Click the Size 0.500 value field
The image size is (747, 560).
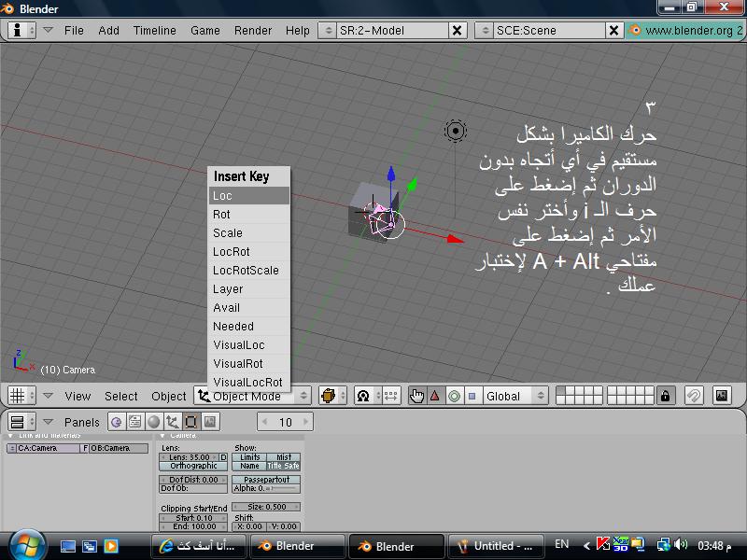267,507
